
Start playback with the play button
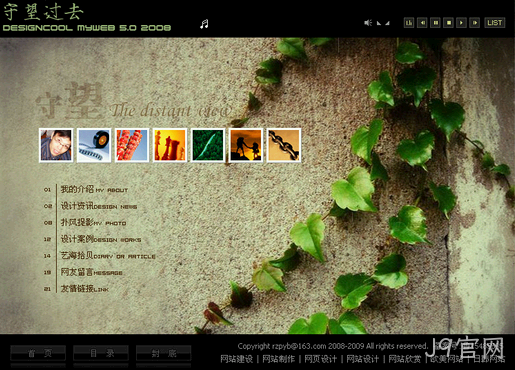tap(461, 23)
